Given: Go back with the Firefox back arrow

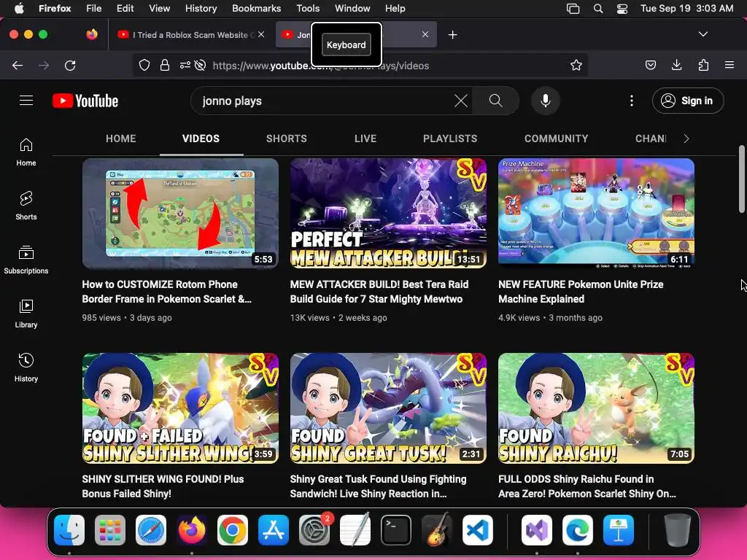Looking at the screenshot, I should click(x=18, y=65).
